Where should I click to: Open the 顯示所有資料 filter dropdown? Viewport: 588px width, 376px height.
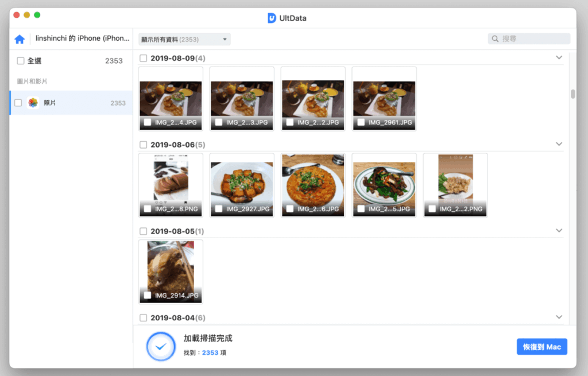pyautogui.click(x=184, y=40)
